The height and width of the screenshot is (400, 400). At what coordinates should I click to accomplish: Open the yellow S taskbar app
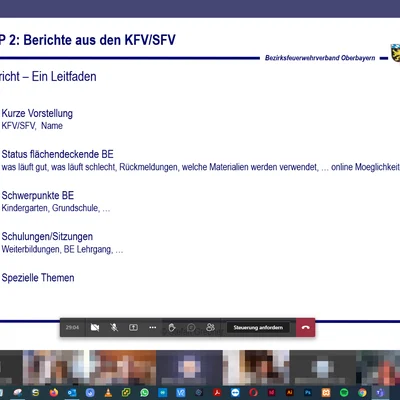(36, 393)
